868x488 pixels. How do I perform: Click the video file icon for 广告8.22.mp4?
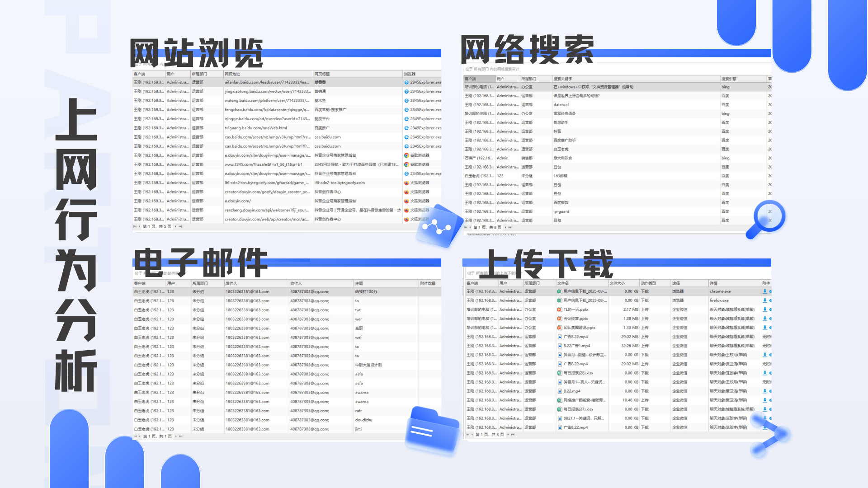tap(560, 337)
